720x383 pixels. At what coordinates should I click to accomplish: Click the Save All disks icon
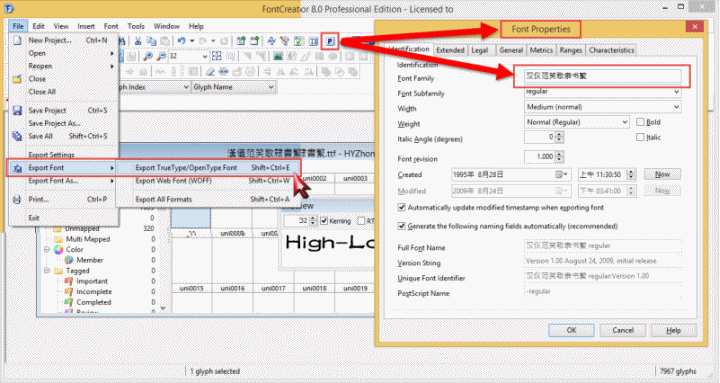coord(17,136)
